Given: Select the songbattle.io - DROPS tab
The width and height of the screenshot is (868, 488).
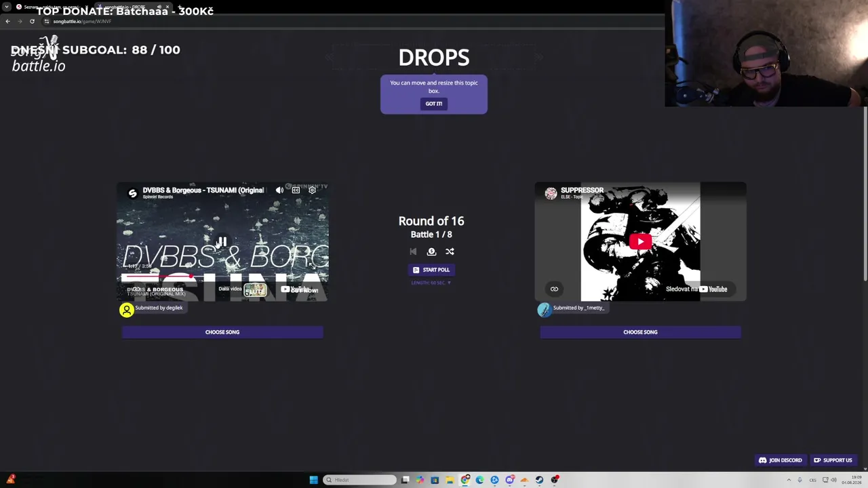Looking at the screenshot, I should click(132, 7).
